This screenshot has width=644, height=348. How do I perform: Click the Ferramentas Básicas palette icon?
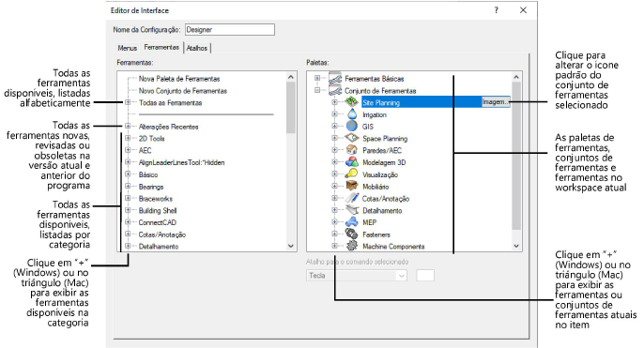(x=335, y=78)
